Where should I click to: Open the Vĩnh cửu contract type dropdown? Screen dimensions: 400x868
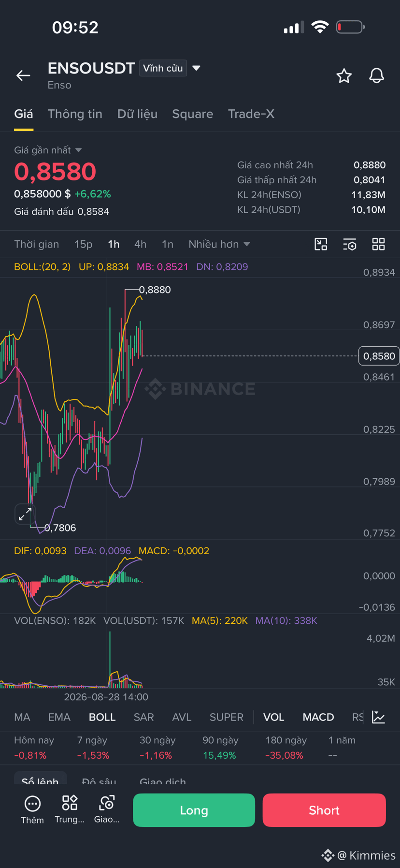tap(163, 68)
